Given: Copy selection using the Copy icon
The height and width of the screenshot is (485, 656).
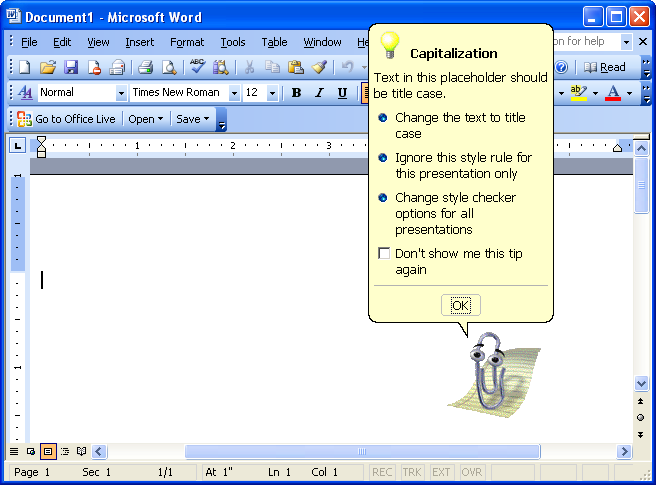Looking at the screenshot, I should click(x=272, y=67).
